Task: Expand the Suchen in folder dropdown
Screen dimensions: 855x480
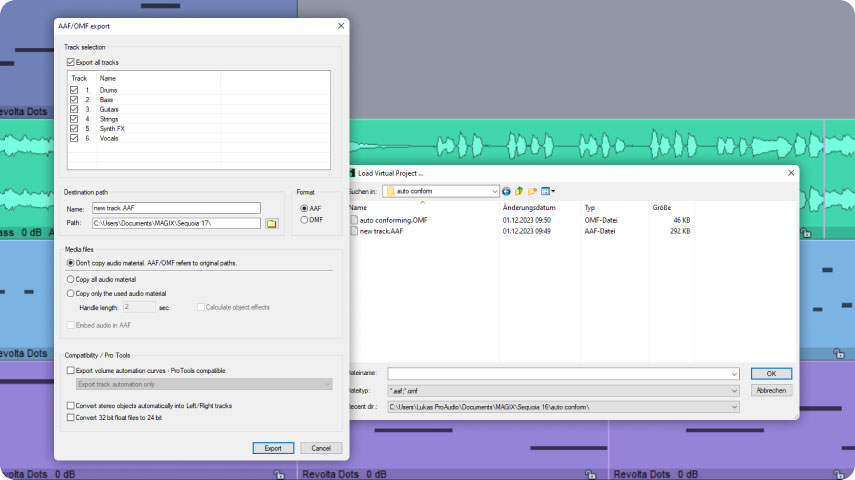Action: click(x=494, y=191)
